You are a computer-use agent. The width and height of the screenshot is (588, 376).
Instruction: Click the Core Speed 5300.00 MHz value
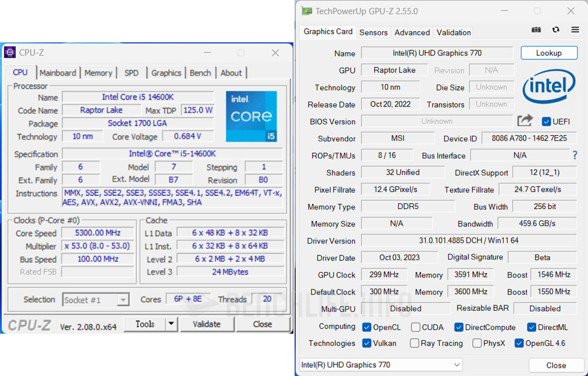pos(98,233)
